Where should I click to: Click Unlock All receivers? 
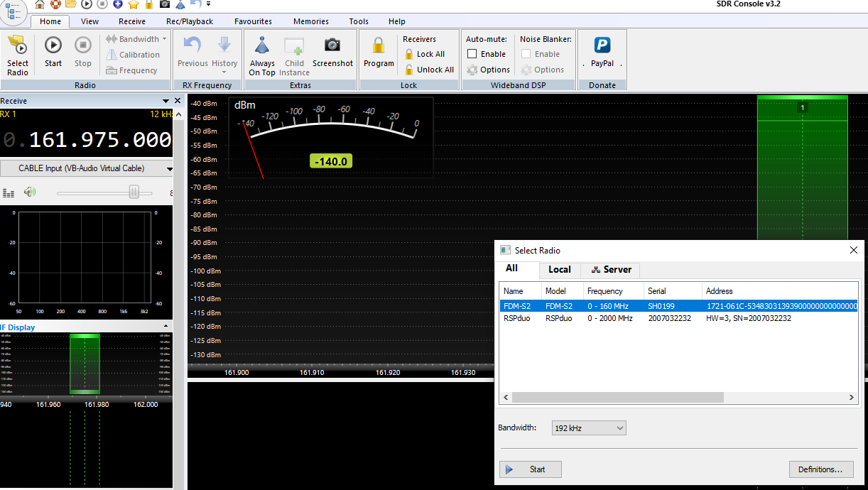tap(430, 70)
